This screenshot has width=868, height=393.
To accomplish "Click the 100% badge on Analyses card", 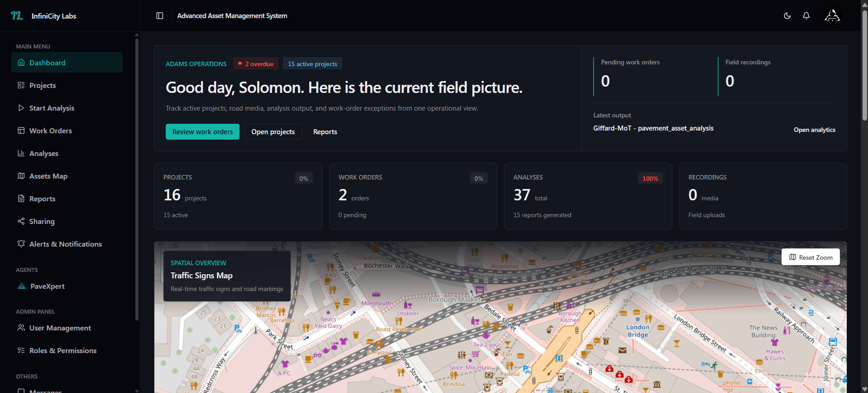I will coord(650,179).
